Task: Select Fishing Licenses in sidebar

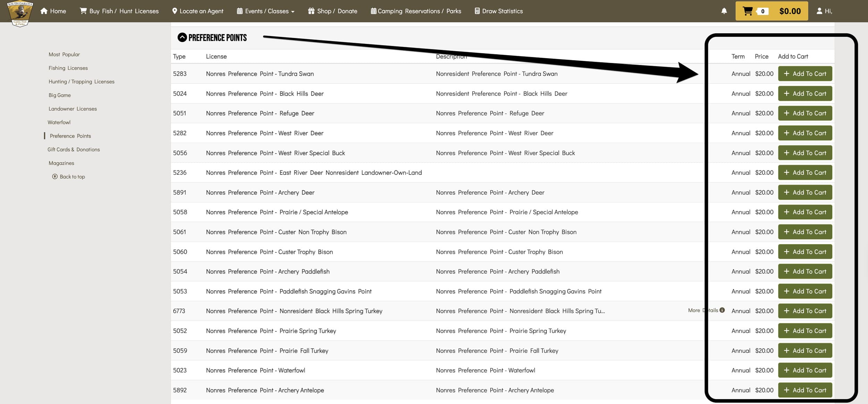Action: coord(68,68)
